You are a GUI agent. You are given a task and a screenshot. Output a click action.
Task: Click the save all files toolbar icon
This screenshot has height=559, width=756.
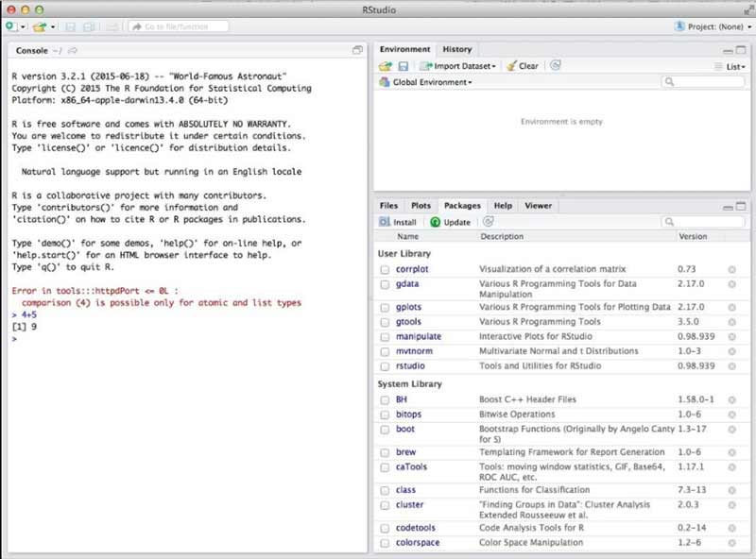89,27
